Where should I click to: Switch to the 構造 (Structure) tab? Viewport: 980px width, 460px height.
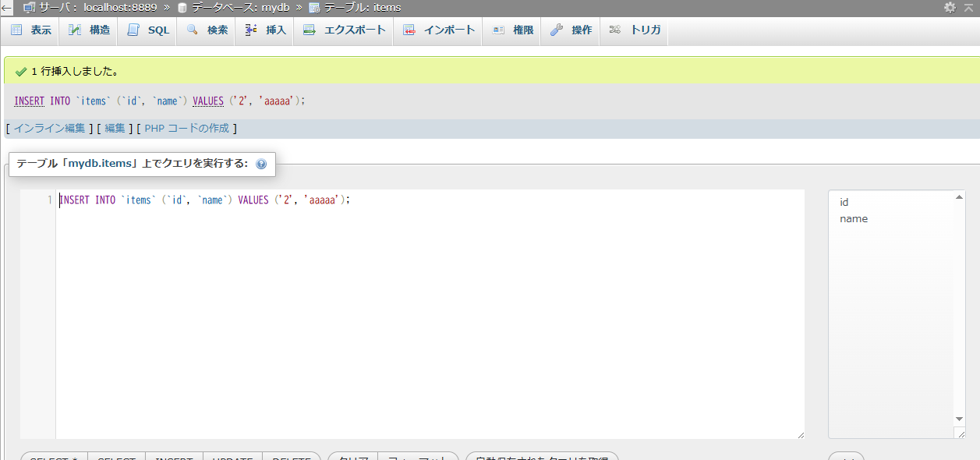(x=89, y=30)
